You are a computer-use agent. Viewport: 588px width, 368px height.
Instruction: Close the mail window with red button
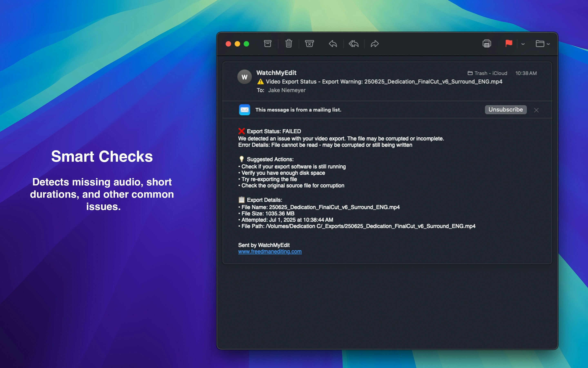(228, 44)
